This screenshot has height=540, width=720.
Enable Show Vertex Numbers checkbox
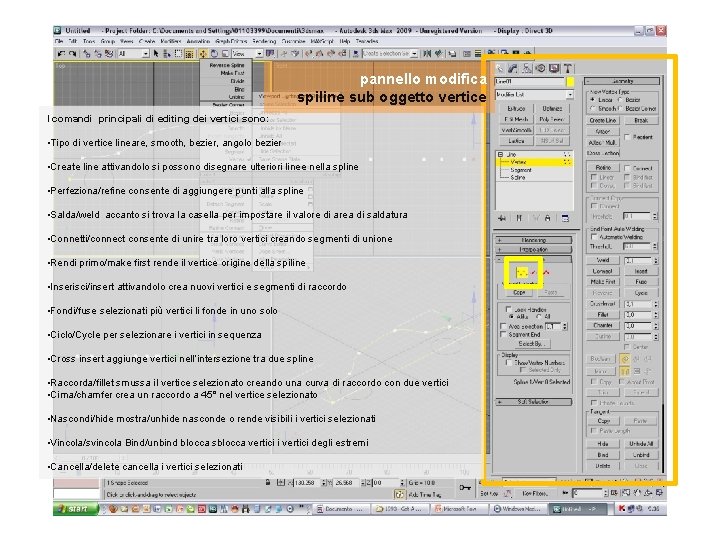[508, 362]
